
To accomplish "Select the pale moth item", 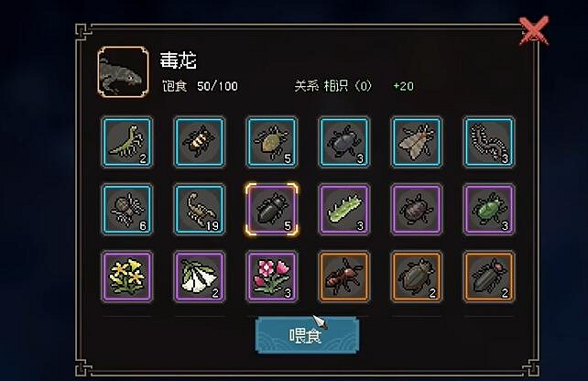I will [417, 142].
